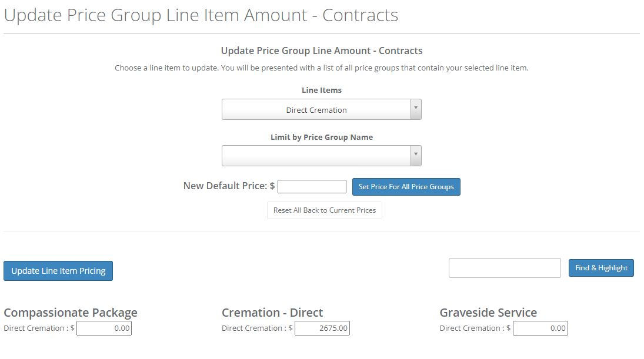Click the Compassionate Package heading
Viewport: 644px width, 359px height.
click(71, 313)
